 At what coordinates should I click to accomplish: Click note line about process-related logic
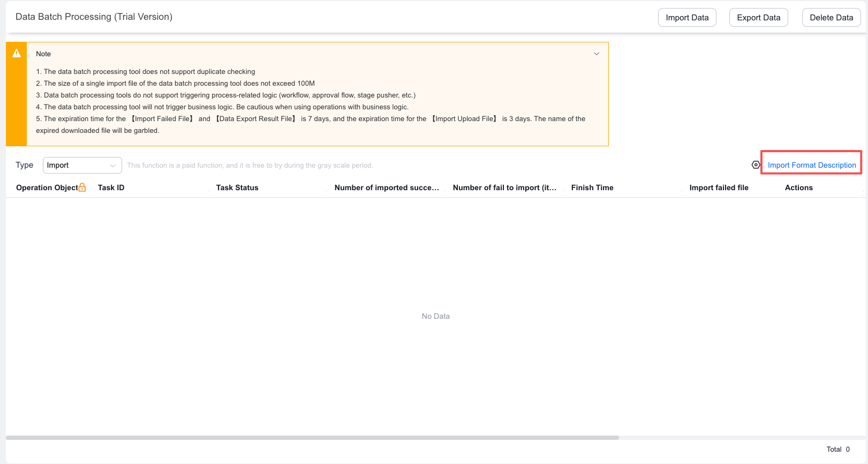(x=226, y=95)
